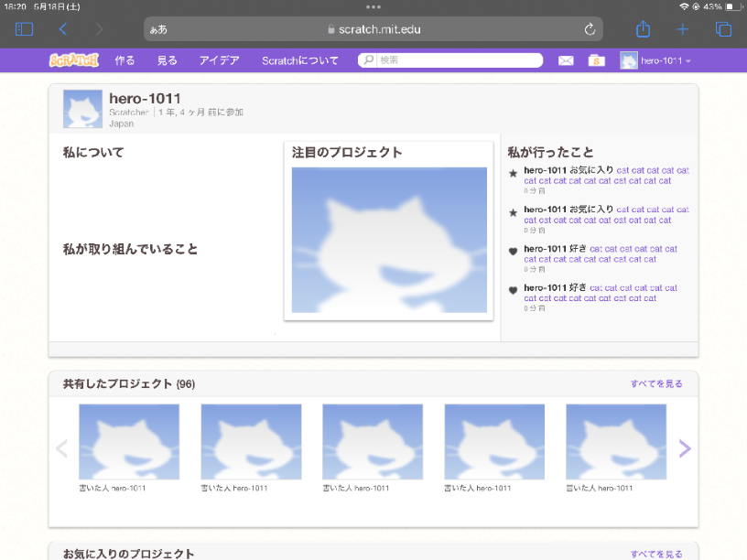The image size is (747, 560).
Task: Select the 見る navigation item
Action: click(x=167, y=60)
